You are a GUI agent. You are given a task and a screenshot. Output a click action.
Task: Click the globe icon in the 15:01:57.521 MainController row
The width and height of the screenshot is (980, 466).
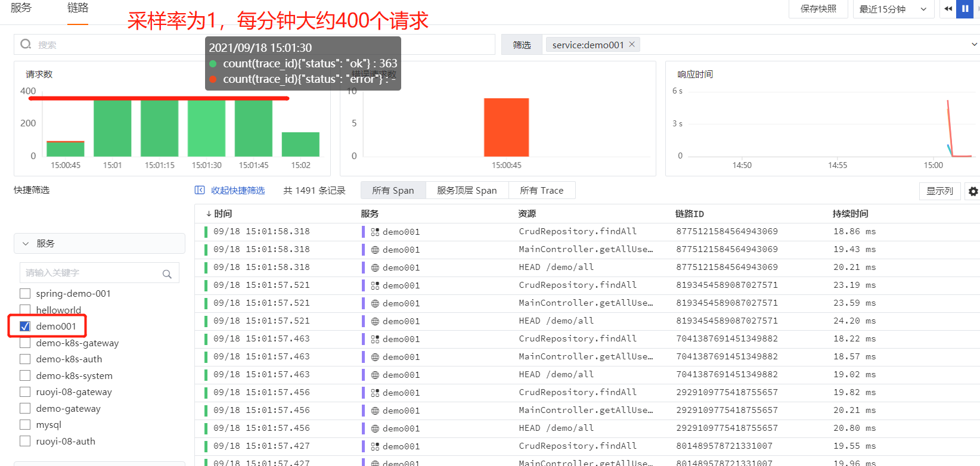pos(375,303)
